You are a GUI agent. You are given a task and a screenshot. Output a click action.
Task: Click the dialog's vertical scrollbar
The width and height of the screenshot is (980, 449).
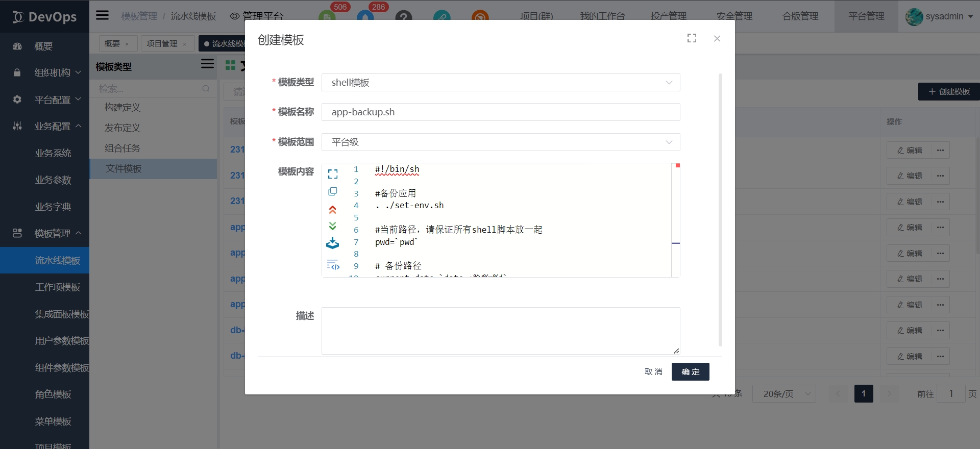tap(720, 209)
